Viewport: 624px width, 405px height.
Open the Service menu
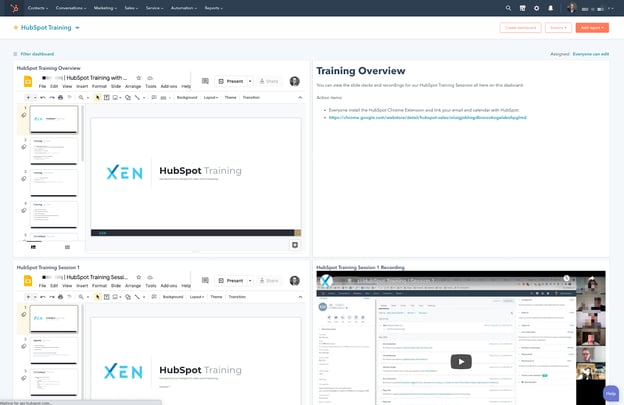154,8
